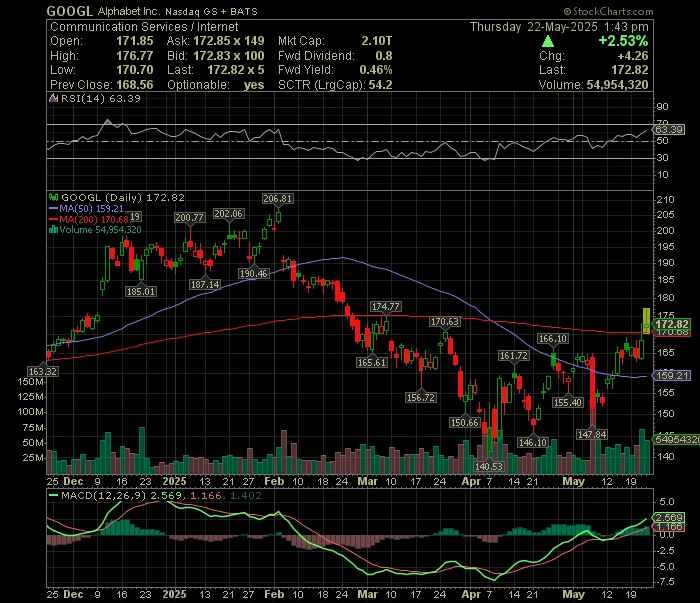Click the MA(50) axis tag 159.21
Viewport: 700px width, 603px height.
pos(672,375)
